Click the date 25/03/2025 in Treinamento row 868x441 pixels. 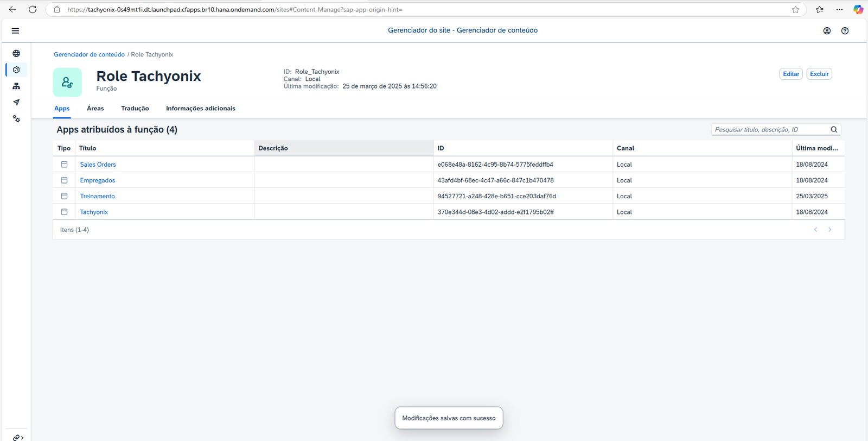pyautogui.click(x=812, y=196)
